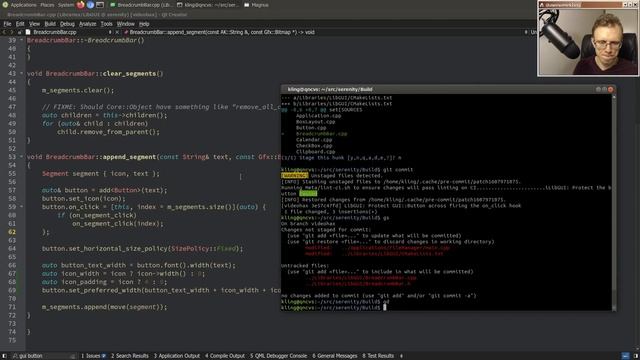640x360 pixels.
Task: Click the text m_segments.clear(); on line 45
Action: pyautogui.click(x=78, y=90)
